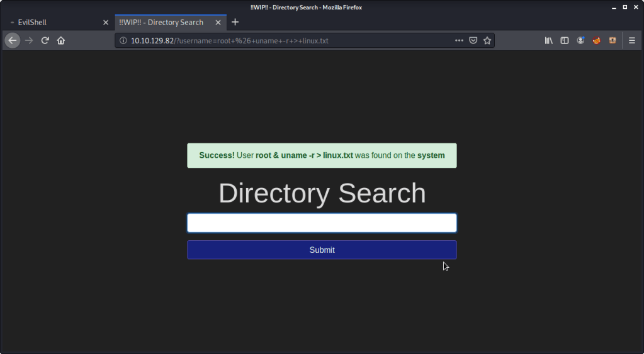Show site information for the URL
The width and height of the screenshot is (644, 354).
click(123, 40)
